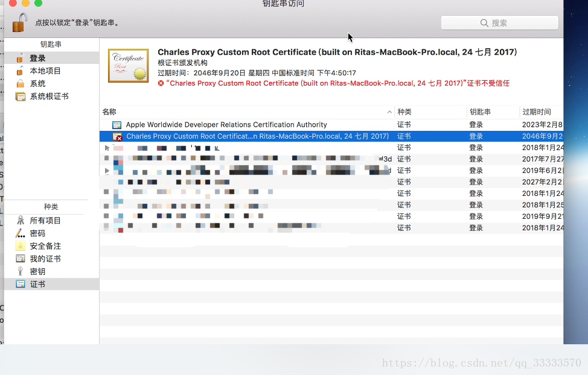Click the yellow minimize window button
588x375 pixels.
click(x=25, y=3)
